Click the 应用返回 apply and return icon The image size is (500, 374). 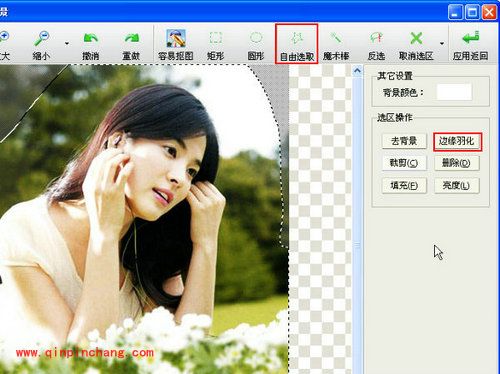click(x=470, y=45)
